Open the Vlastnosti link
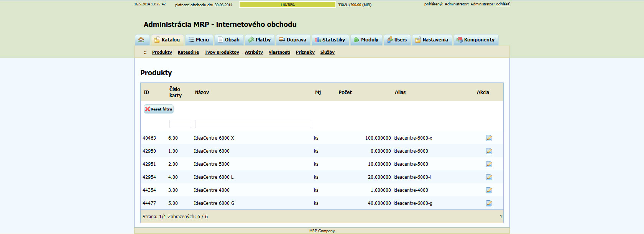Viewport: 644px width, 234px height. click(x=279, y=52)
